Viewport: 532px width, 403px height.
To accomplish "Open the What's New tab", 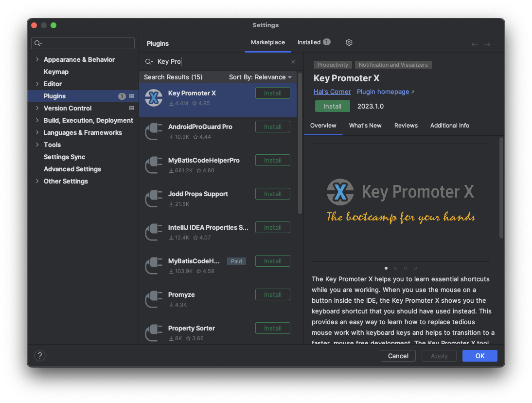I will pos(365,126).
